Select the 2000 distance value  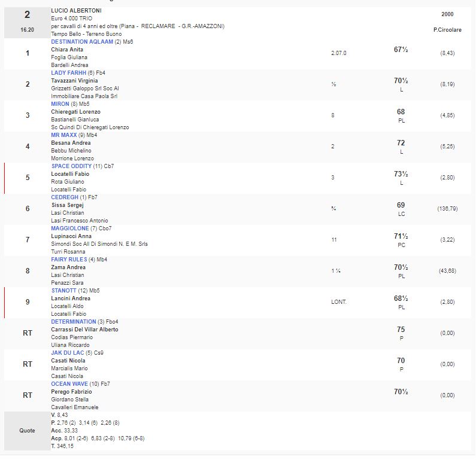pyautogui.click(x=447, y=14)
